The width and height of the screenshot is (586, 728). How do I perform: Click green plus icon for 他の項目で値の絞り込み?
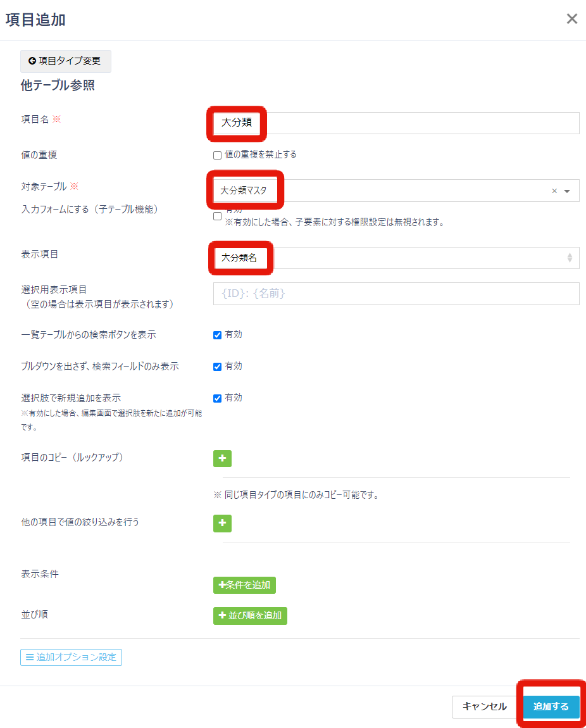tap(222, 524)
